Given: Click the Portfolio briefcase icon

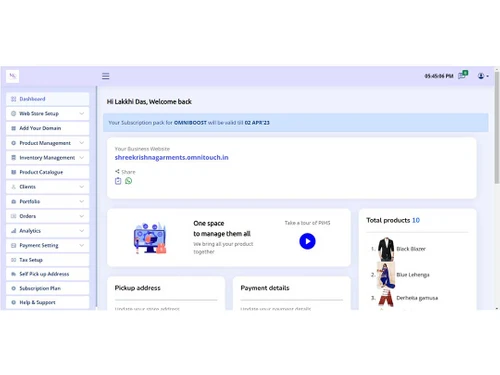Looking at the screenshot, I should 14,201.
